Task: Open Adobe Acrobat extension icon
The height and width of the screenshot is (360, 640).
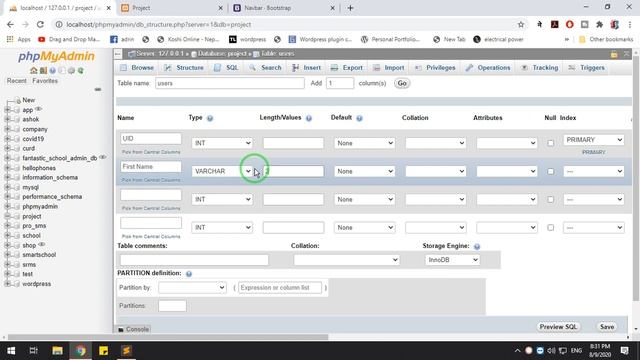Action: pyautogui.click(x=554, y=24)
